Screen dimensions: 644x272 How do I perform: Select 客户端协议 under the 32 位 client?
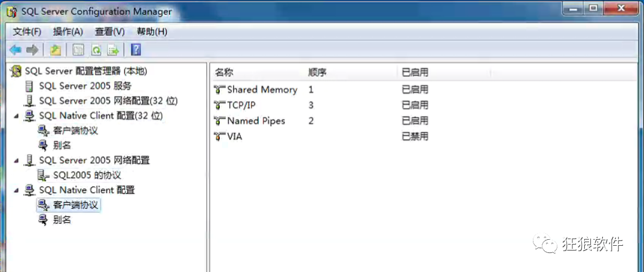[75, 131]
